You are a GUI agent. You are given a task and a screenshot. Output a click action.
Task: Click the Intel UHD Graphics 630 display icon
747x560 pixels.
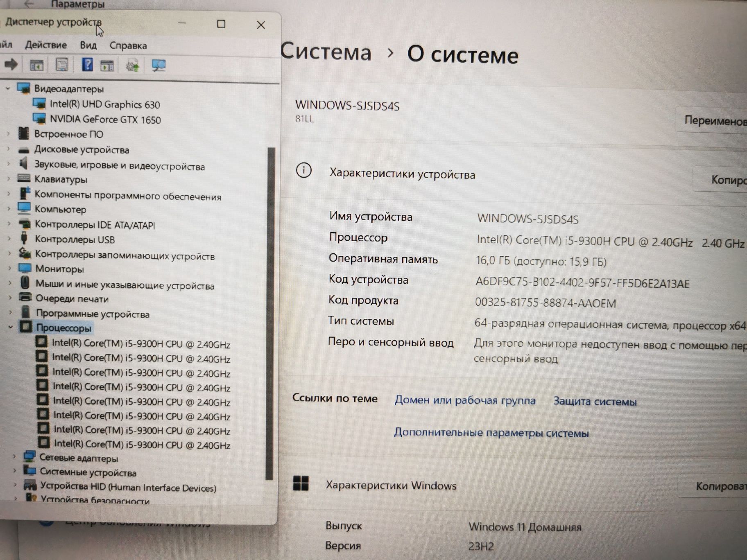point(40,104)
